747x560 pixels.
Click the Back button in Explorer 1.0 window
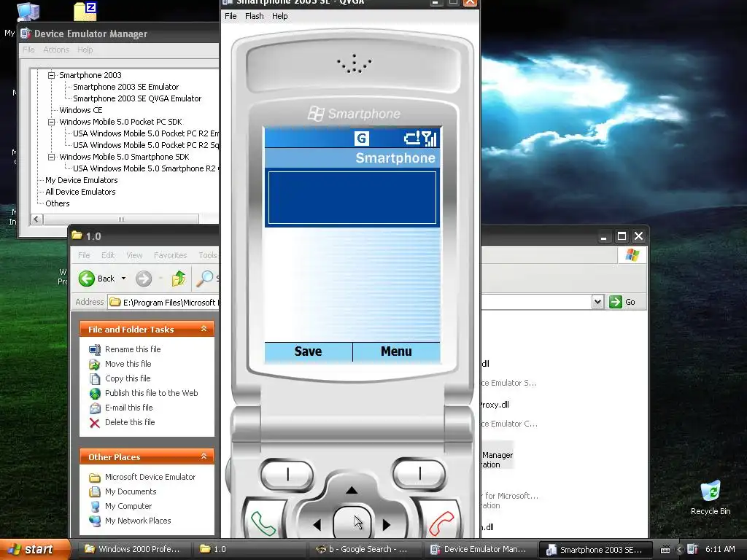pyautogui.click(x=97, y=279)
